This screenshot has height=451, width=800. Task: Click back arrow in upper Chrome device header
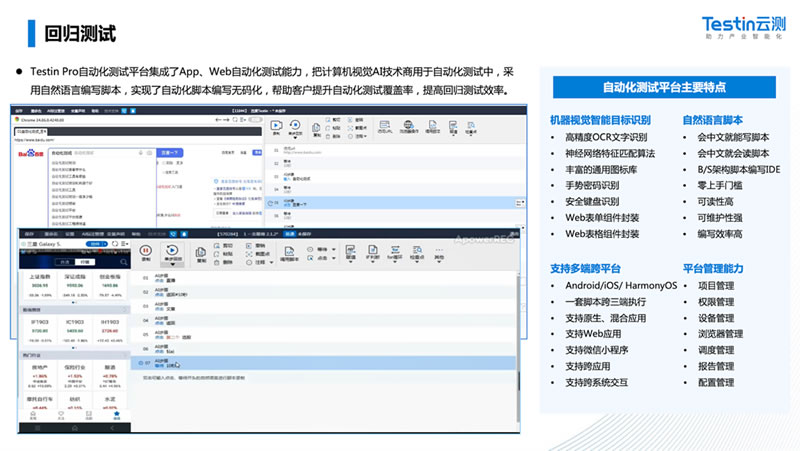218,119
